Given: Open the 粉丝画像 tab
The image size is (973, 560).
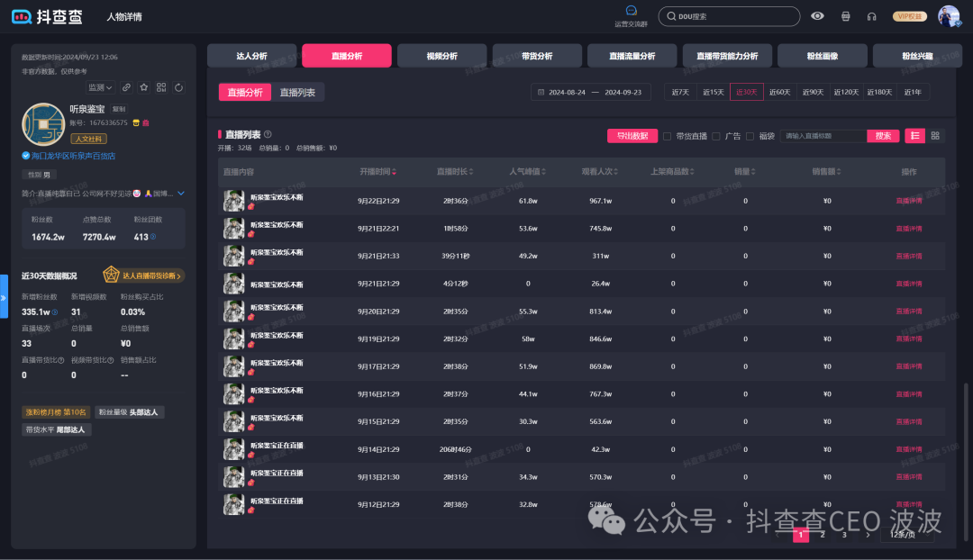Looking at the screenshot, I should [823, 56].
